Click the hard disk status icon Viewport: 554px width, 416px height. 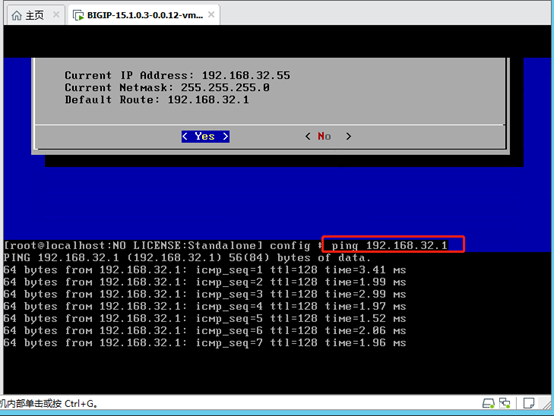[489, 403]
